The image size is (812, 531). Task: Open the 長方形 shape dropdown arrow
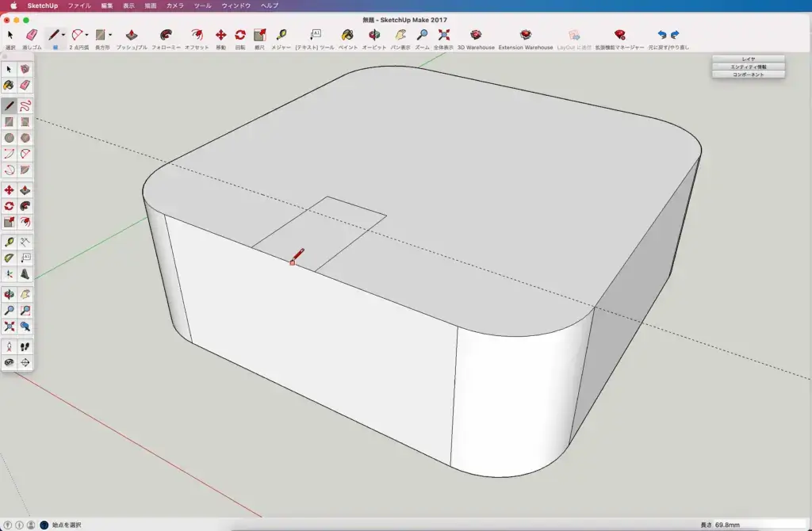(109, 35)
